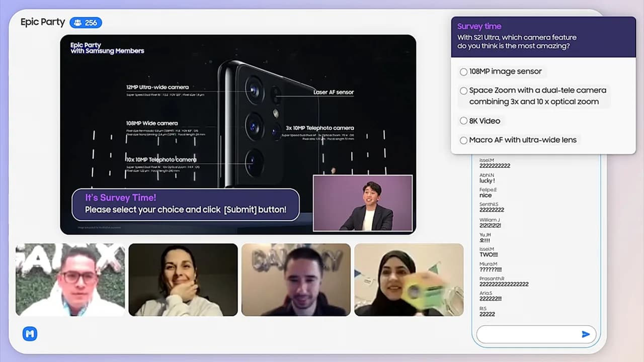Image resolution: width=644 pixels, height=362 pixels.
Task: Click William.J's chat message '2!2!2!2!2!'
Action: pos(490,225)
